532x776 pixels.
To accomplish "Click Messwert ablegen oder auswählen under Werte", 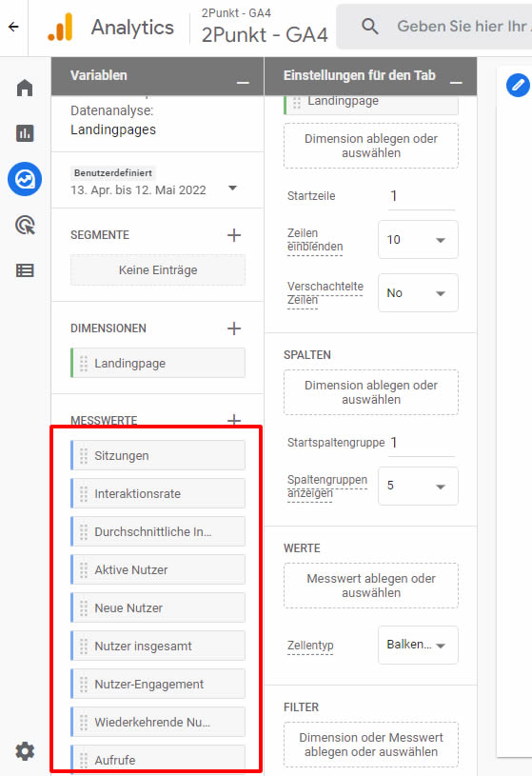I will pyautogui.click(x=371, y=586).
